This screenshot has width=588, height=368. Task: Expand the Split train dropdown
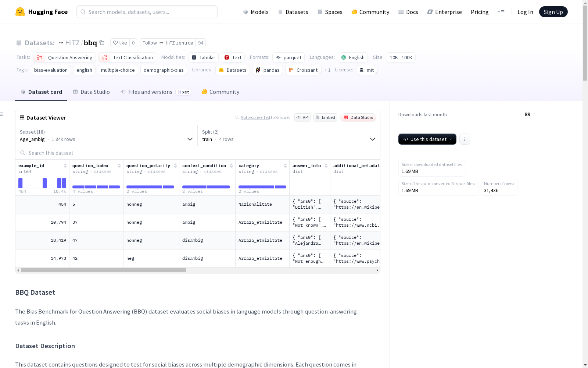coord(289,135)
